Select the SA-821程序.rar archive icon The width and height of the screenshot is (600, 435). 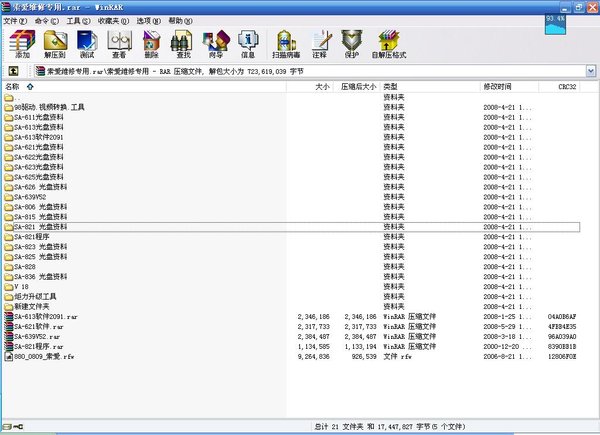tap(8, 346)
